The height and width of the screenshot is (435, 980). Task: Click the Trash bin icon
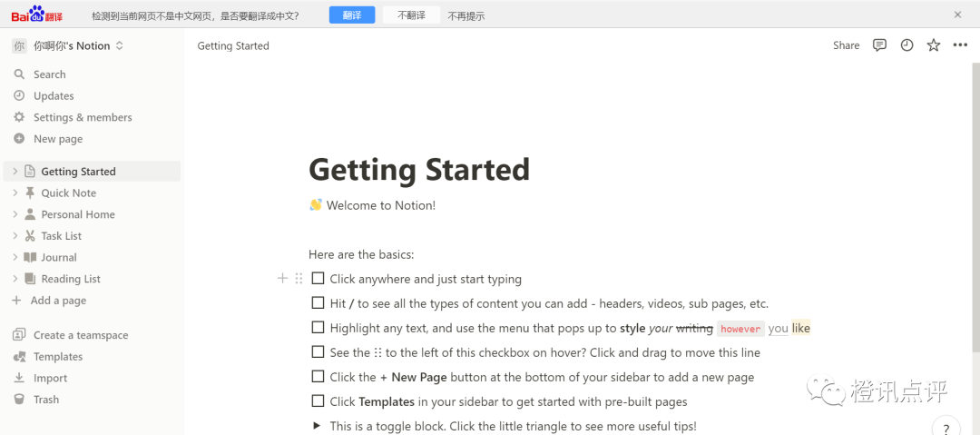click(19, 400)
